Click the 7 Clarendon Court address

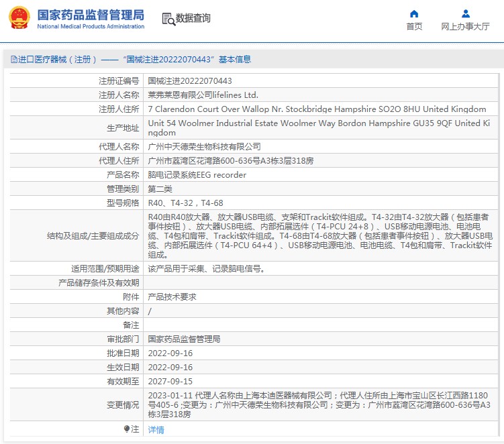[317, 109]
